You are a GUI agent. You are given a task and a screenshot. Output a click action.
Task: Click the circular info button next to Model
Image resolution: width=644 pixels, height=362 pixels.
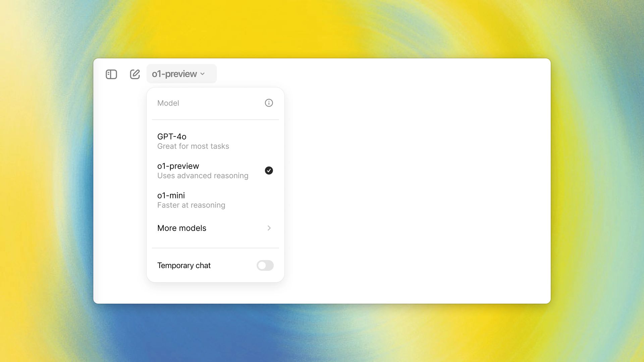[x=268, y=103]
